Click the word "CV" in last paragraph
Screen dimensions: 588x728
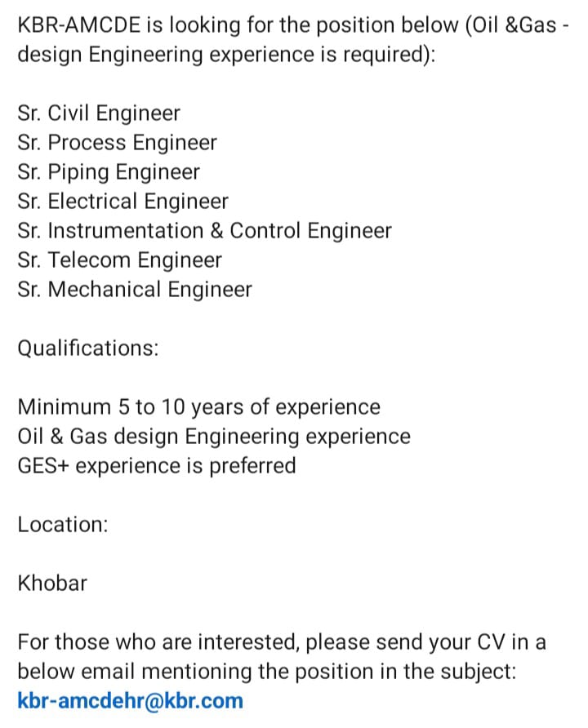[x=491, y=642]
